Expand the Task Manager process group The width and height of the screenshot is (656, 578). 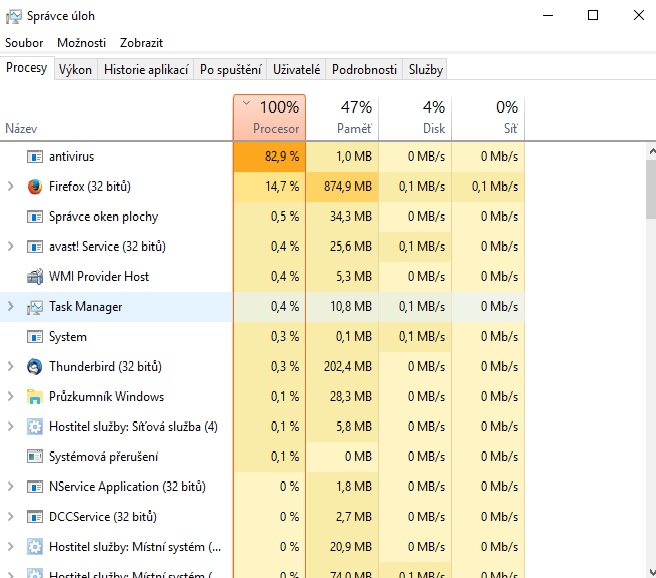[11, 307]
